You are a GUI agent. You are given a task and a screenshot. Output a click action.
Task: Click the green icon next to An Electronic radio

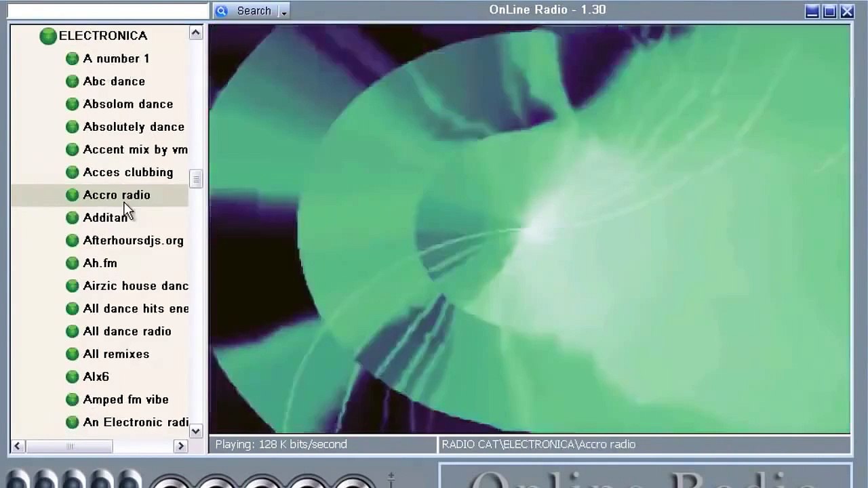click(73, 422)
